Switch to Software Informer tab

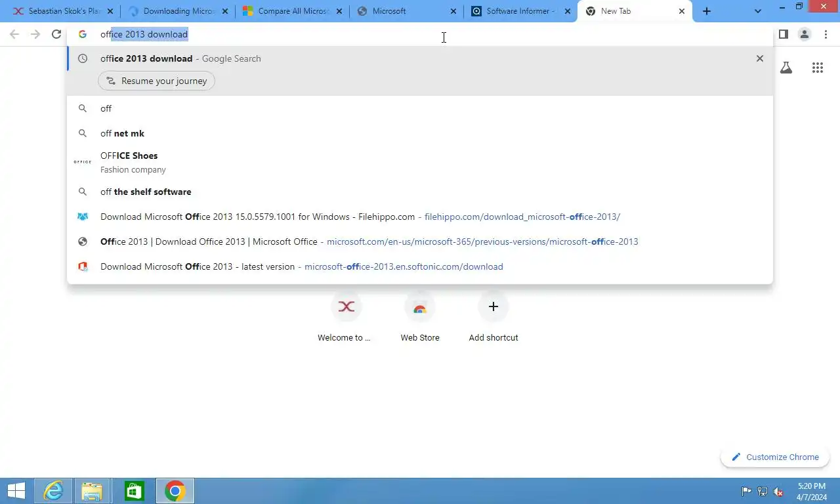(520, 11)
